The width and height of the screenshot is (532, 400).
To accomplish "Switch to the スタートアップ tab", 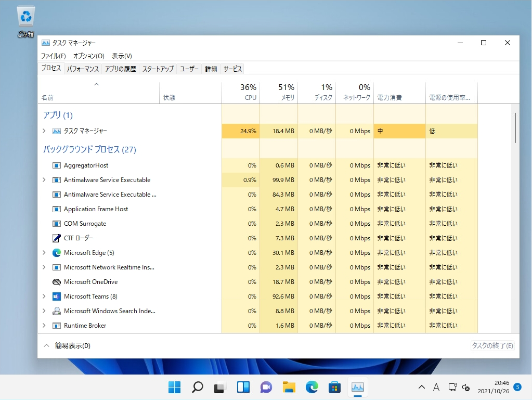I will tap(158, 69).
